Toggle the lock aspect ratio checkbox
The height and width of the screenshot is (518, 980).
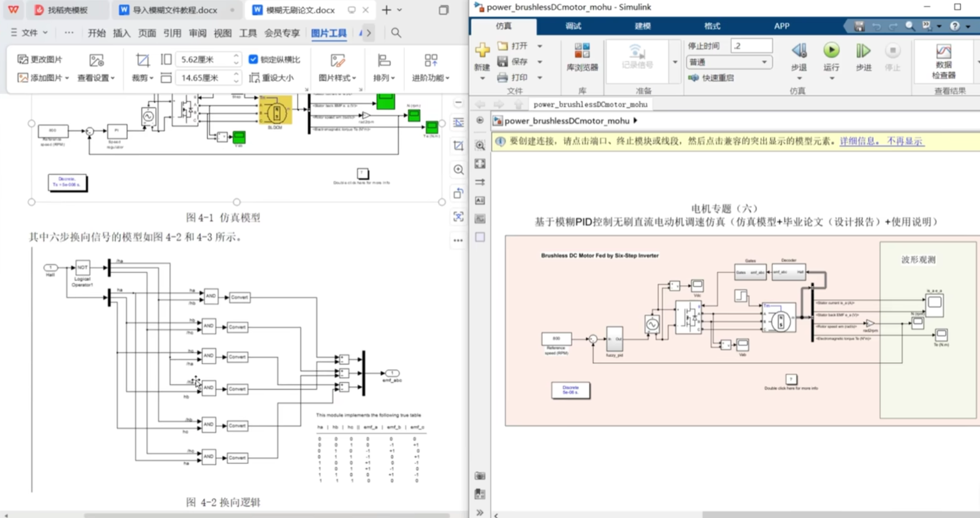(x=253, y=59)
